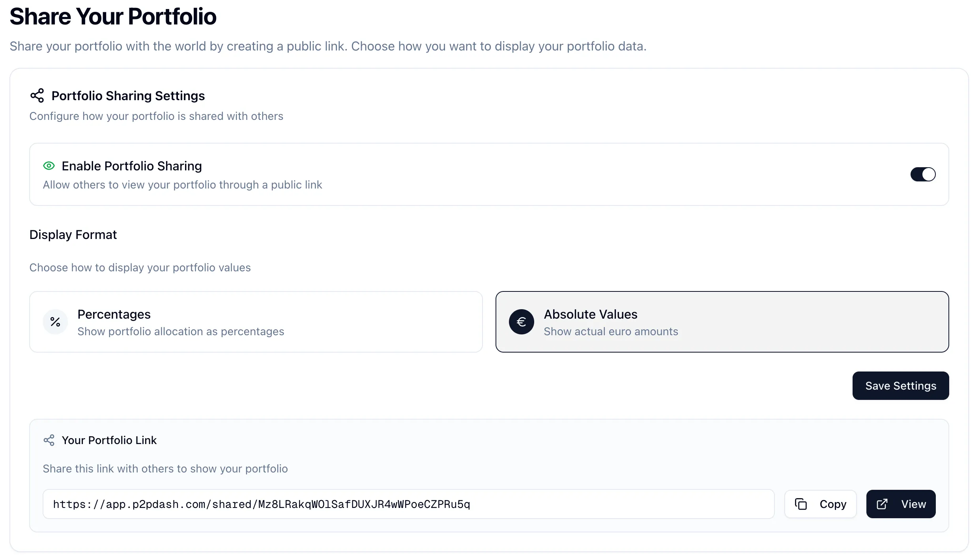Viewport: 980px width, 560px height.
Task: Select the shared portfolio URL text field
Action: (408, 504)
